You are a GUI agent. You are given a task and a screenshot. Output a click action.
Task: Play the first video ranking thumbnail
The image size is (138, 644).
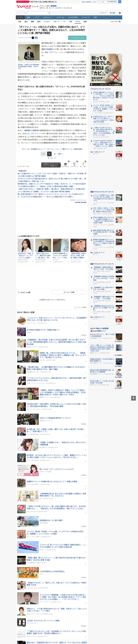119,270
